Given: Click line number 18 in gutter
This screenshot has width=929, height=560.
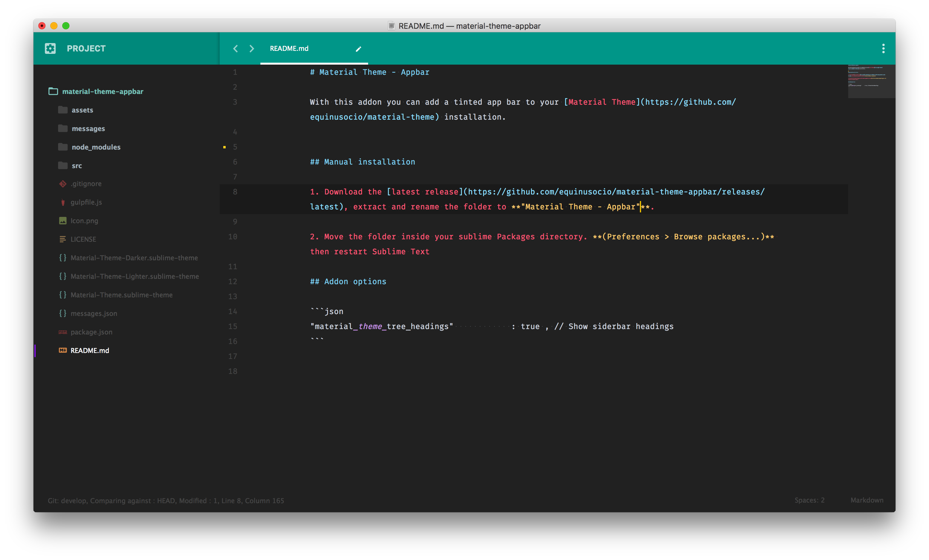Looking at the screenshot, I should pyautogui.click(x=233, y=371).
